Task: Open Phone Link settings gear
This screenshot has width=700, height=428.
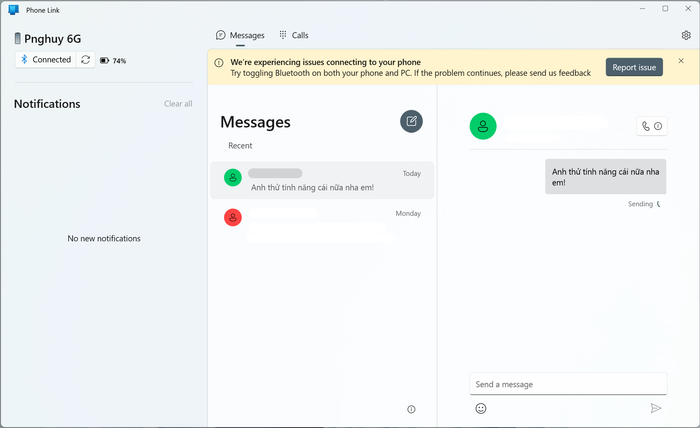Action: (686, 35)
